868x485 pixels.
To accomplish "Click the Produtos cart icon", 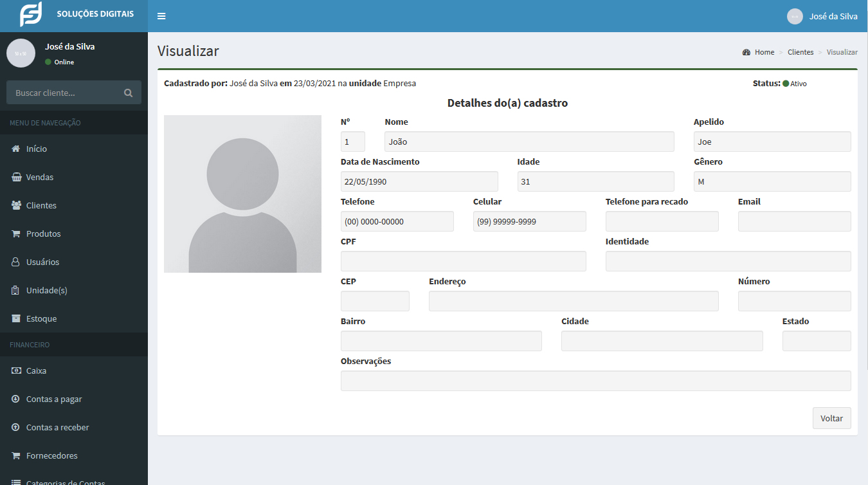I will coord(16,233).
